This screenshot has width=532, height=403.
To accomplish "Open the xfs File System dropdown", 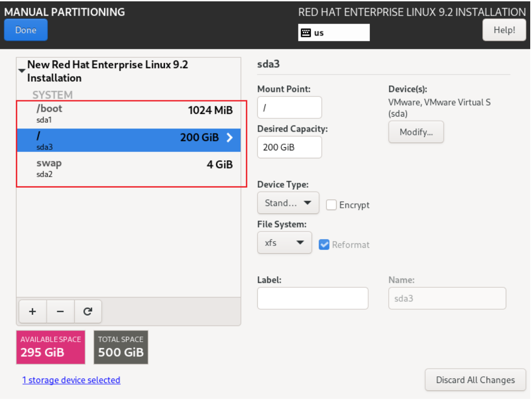I will (x=284, y=243).
